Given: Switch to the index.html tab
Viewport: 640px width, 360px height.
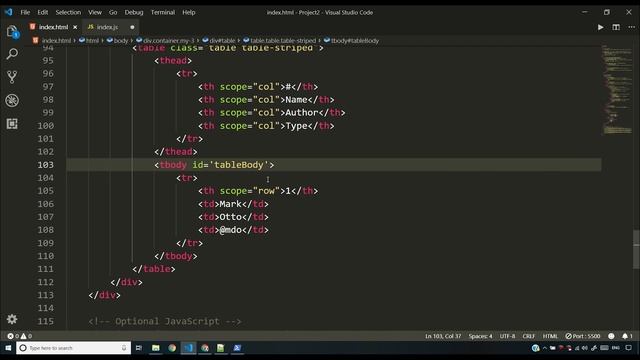Looking at the screenshot, I should (53, 27).
